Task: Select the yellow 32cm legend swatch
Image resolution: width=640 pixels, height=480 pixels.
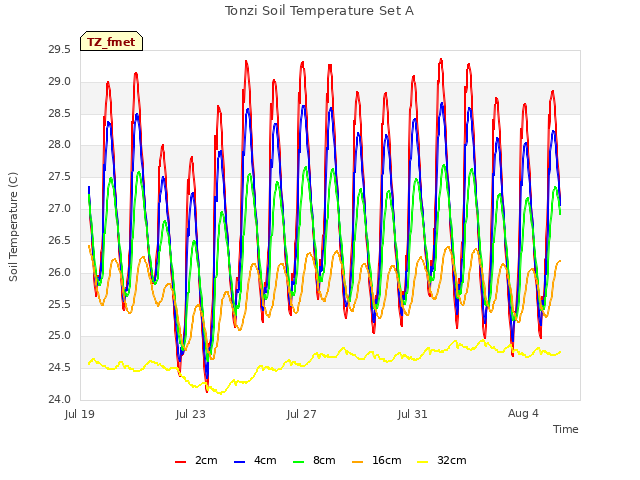Action: click(x=423, y=462)
